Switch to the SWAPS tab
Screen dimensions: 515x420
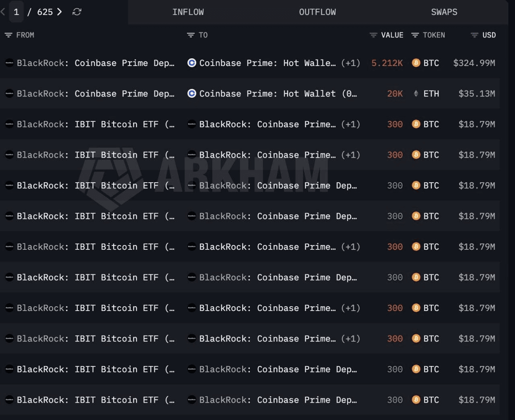[x=444, y=12]
